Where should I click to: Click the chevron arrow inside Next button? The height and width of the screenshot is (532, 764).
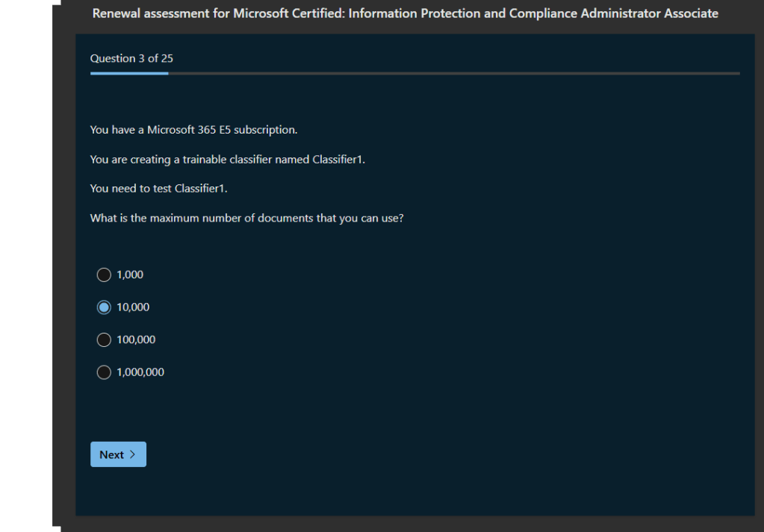133,454
